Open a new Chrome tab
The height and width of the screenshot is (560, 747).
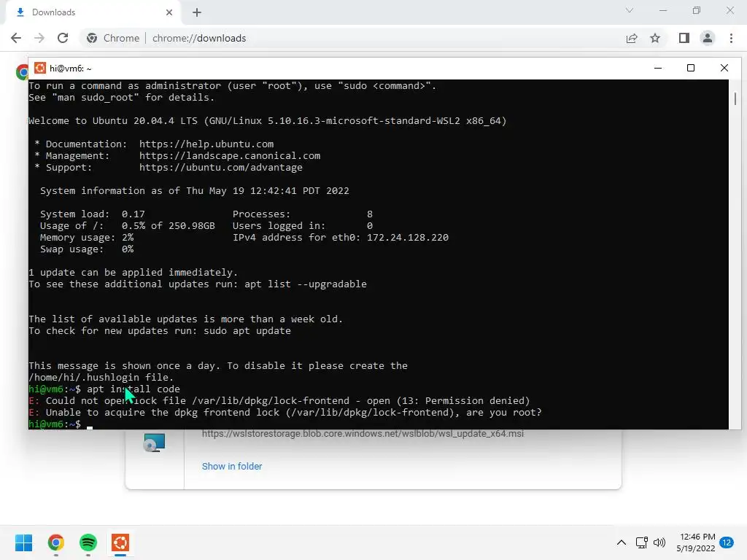(x=197, y=12)
